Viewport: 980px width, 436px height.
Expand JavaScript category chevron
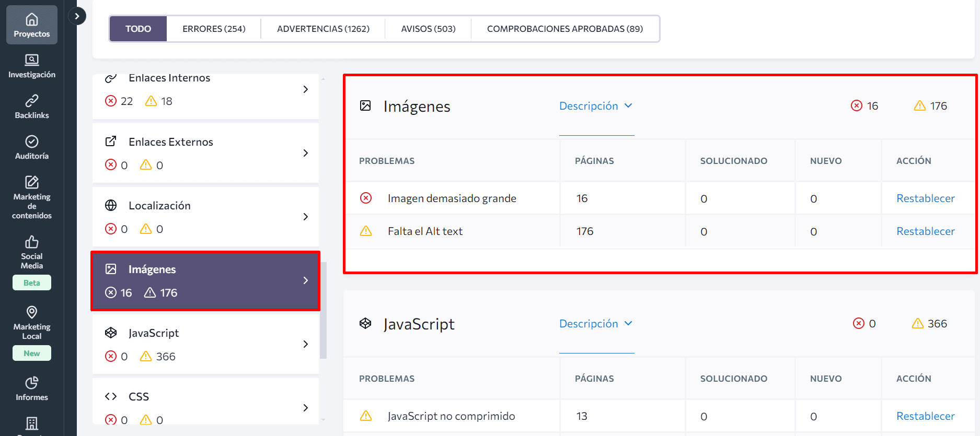point(306,344)
